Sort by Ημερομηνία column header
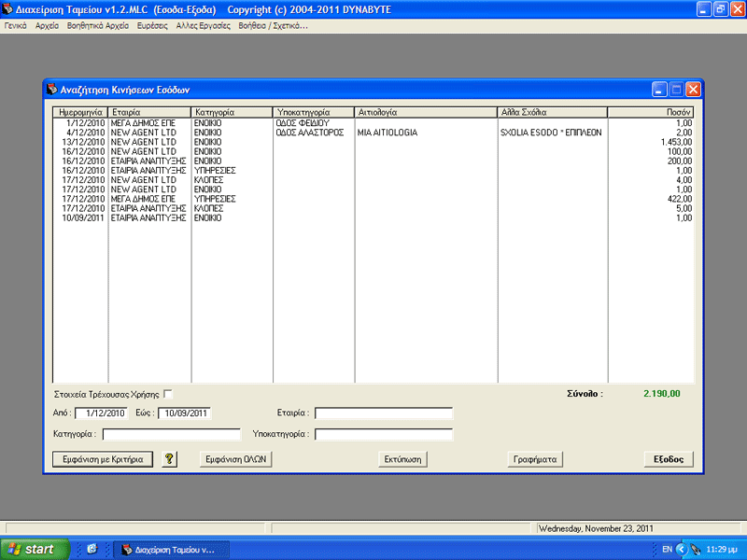Screen dimensions: 747x560 [80, 112]
